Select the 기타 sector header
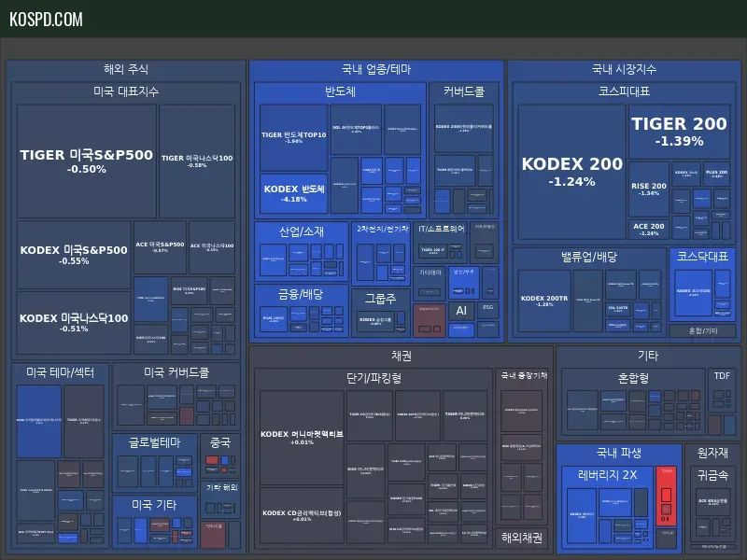 (648, 356)
